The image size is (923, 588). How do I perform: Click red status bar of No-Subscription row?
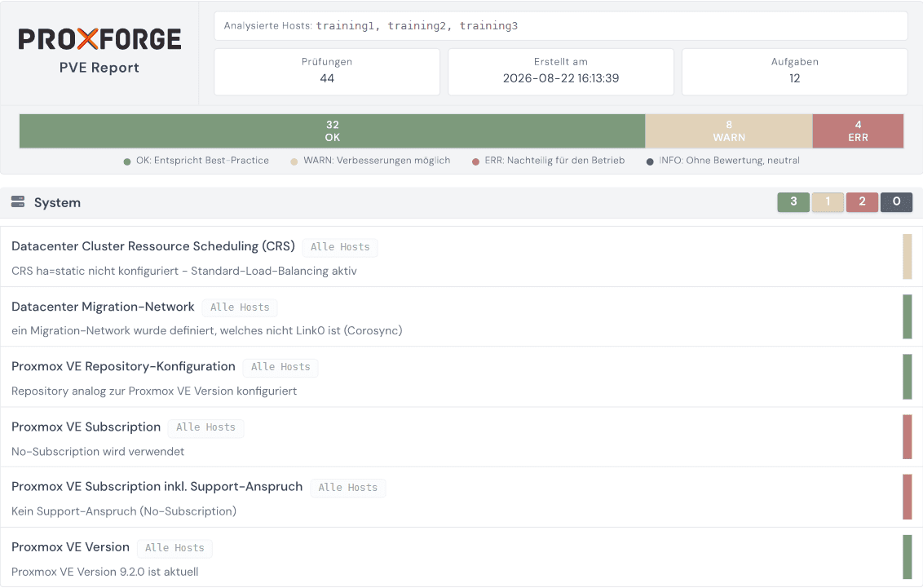(x=908, y=437)
